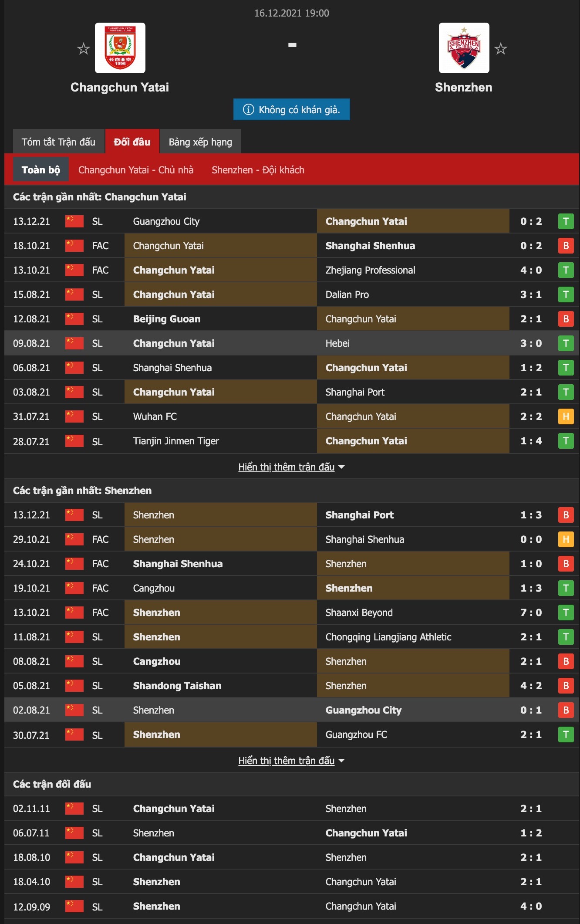Click the win badge for Tianjin Jinmen Tiger match
The width and height of the screenshot is (580, 924).
(566, 441)
